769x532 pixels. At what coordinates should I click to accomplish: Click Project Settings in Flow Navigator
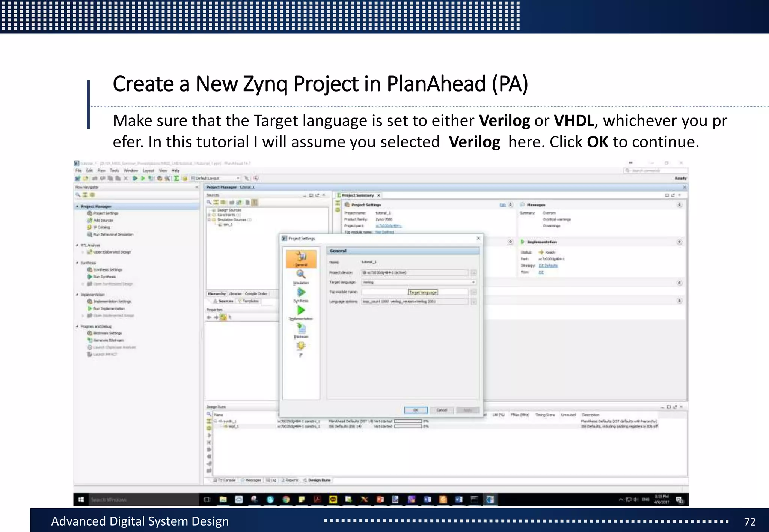coord(103,213)
